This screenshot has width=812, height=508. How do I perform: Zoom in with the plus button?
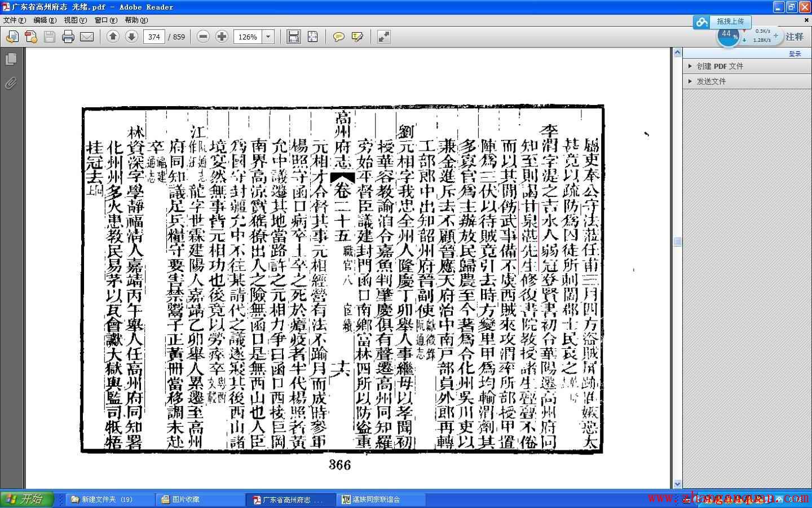point(222,37)
